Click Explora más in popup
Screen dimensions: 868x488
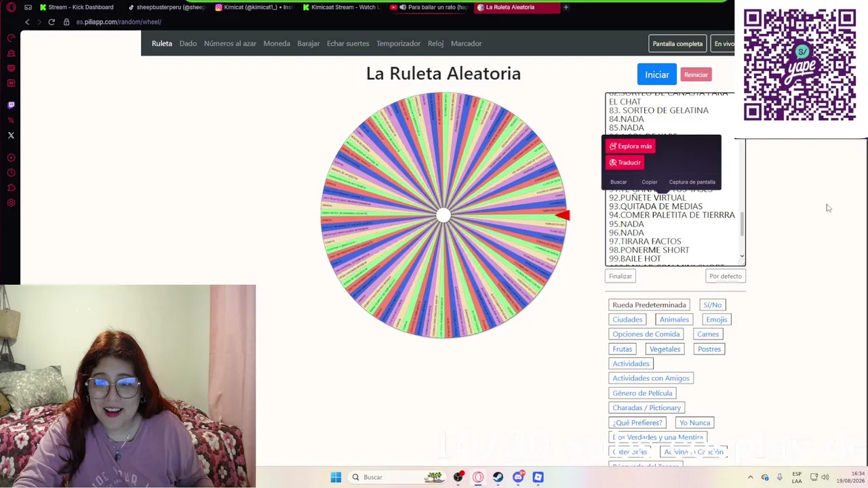click(x=631, y=146)
